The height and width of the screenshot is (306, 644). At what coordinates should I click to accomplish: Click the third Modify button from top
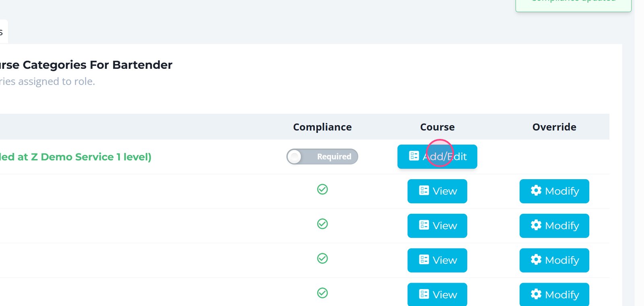pyautogui.click(x=554, y=261)
